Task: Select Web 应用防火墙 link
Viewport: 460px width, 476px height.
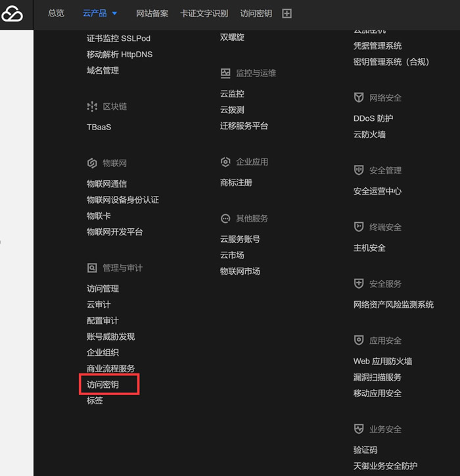Action: pyautogui.click(x=382, y=362)
